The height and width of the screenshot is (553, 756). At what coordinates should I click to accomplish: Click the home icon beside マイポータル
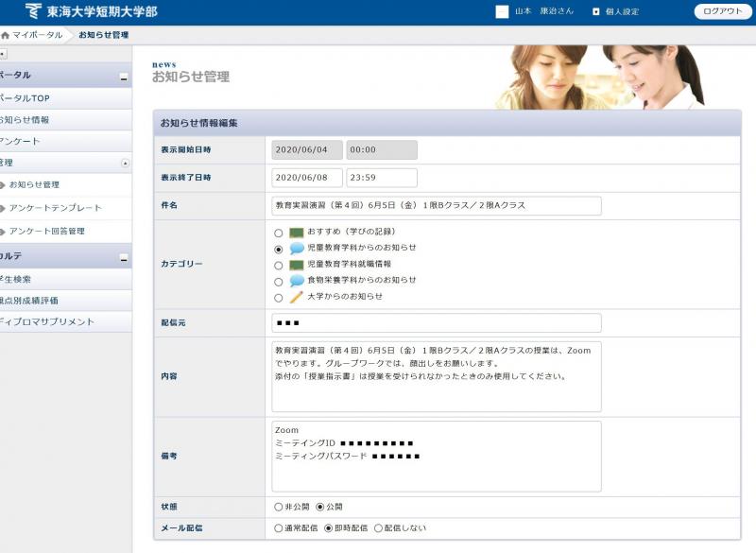click(6, 35)
